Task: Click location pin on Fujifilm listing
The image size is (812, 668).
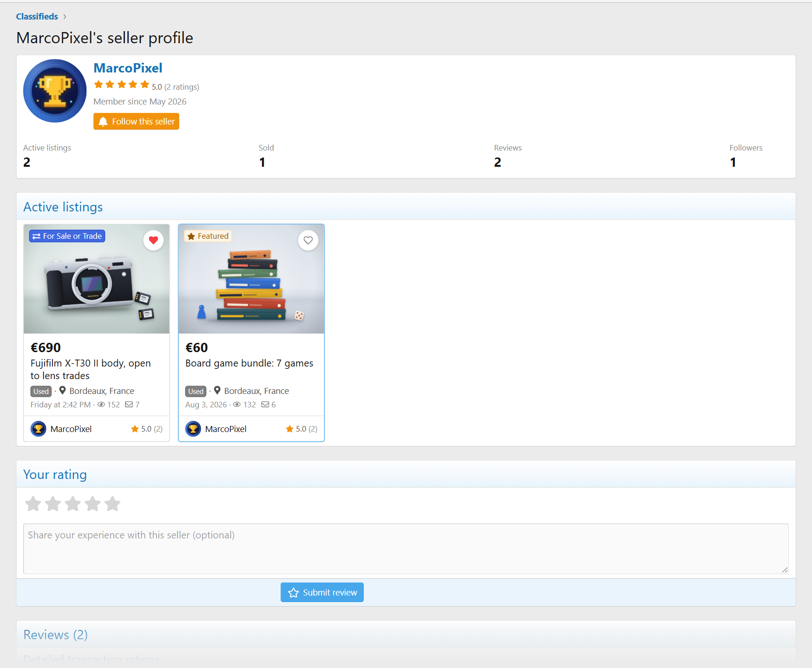Action: 62,391
